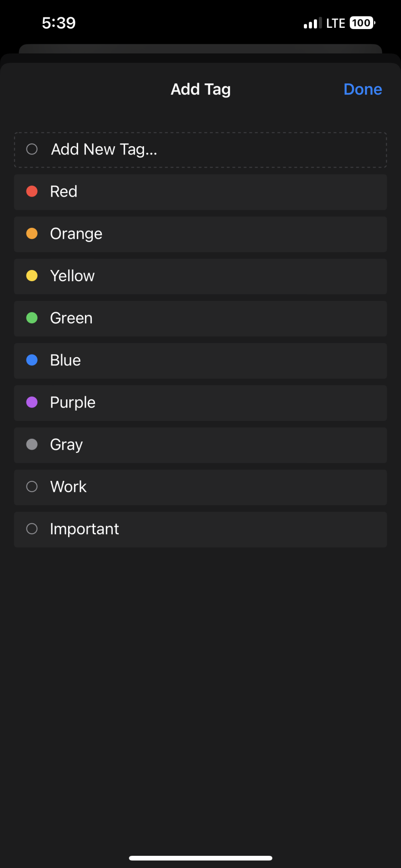
Task: Tap the Done button
Action: 362,89
